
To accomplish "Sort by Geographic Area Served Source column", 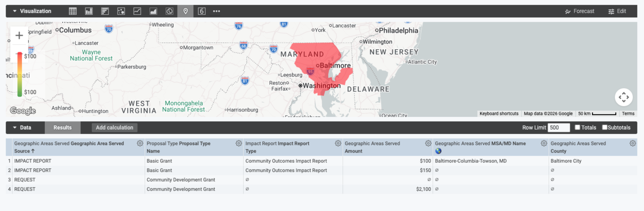I will click(x=69, y=147).
